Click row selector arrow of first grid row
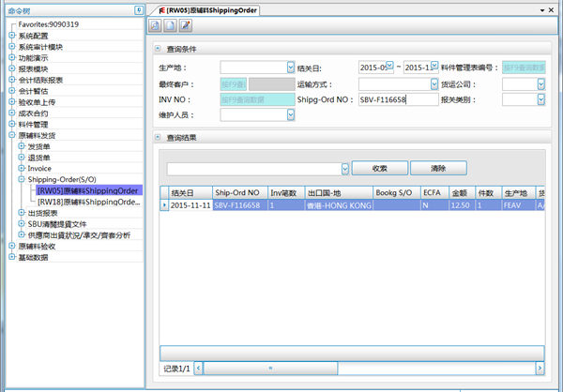 click(164, 204)
